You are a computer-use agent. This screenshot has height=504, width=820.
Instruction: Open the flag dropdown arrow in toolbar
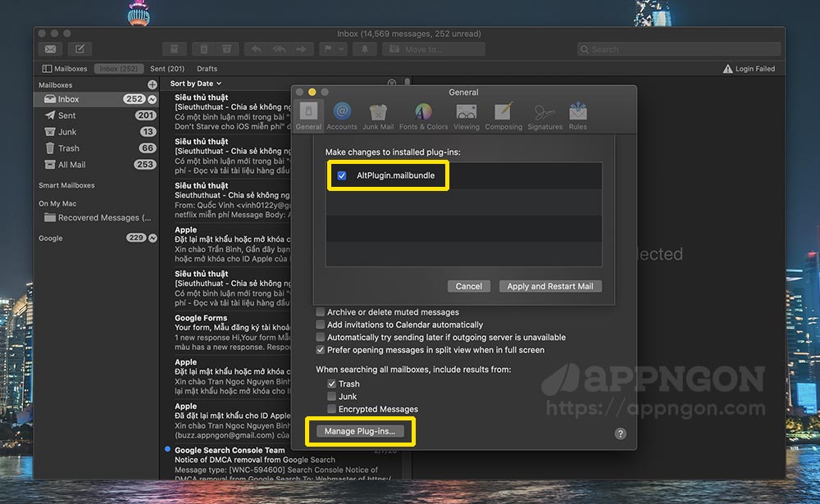tap(341, 49)
